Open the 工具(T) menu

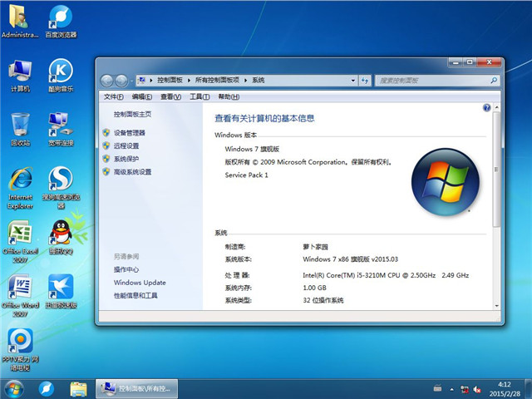click(x=199, y=97)
